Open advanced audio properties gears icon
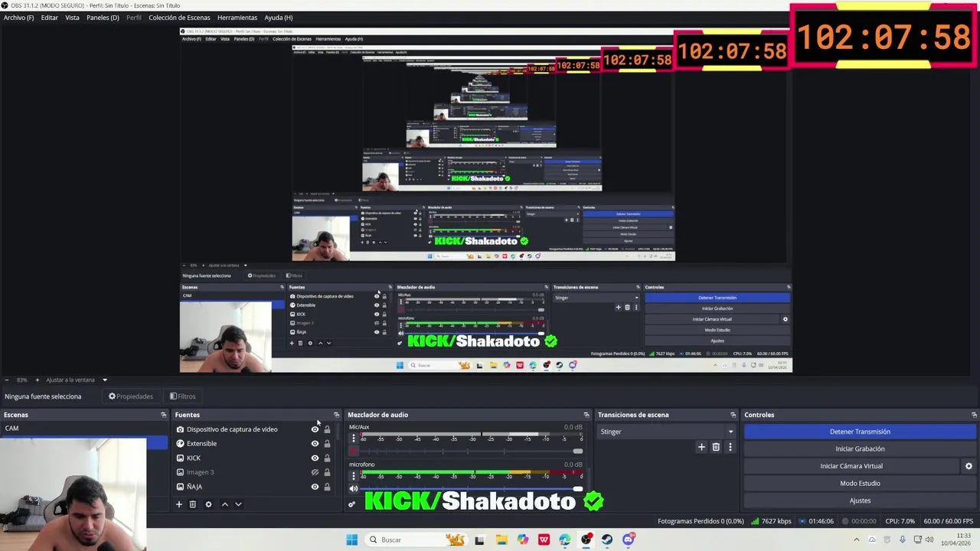This screenshot has width=980, height=551. (352, 504)
